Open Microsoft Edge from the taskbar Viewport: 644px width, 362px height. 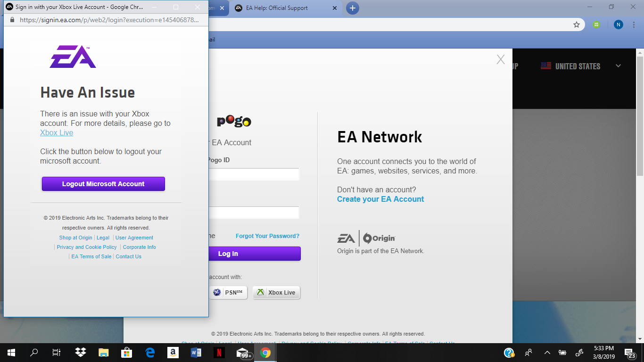(x=150, y=353)
